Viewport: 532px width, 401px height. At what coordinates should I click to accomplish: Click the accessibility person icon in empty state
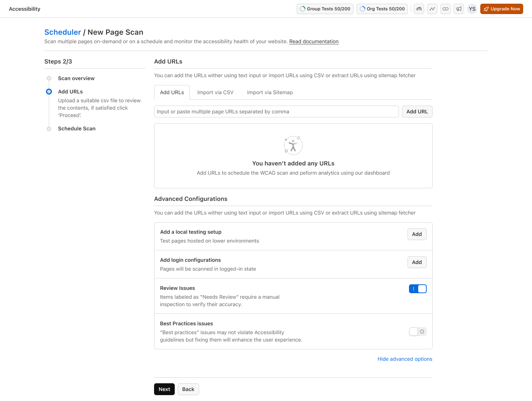point(293,145)
